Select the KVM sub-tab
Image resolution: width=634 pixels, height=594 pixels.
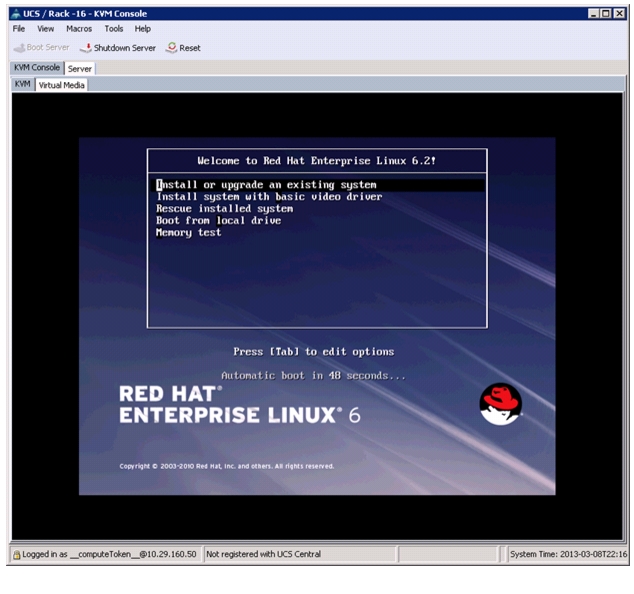click(23, 84)
